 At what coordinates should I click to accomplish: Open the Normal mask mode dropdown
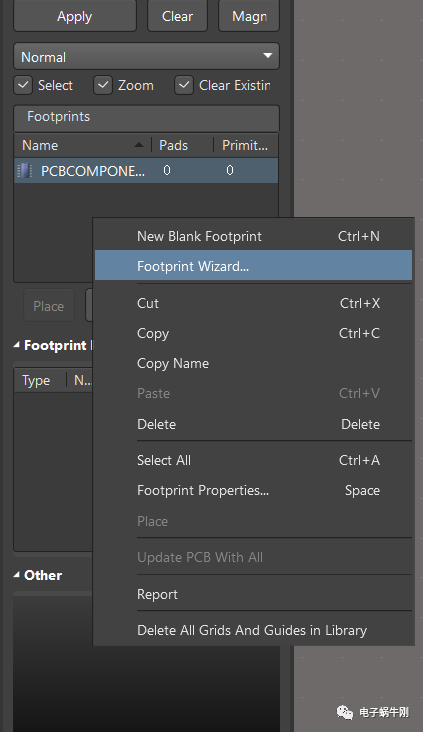tap(147, 56)
